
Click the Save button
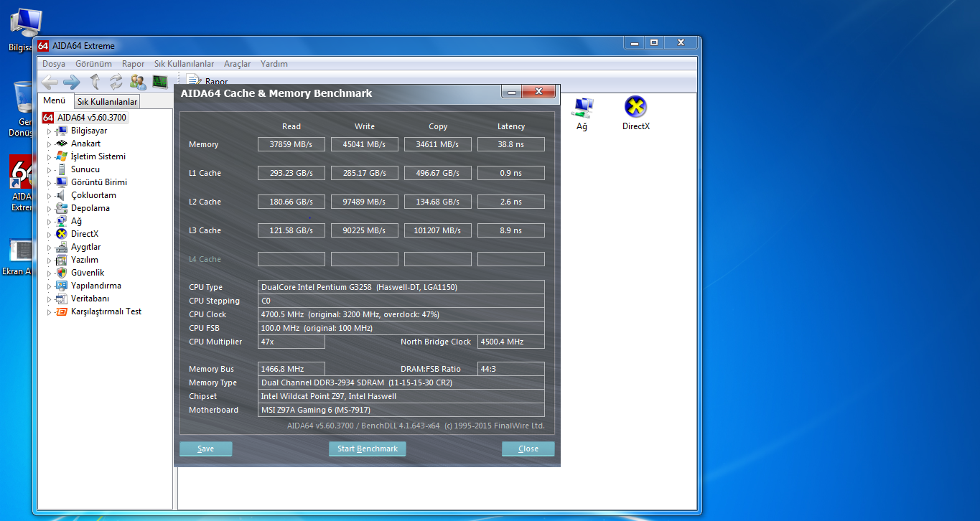tap(206, 449)
